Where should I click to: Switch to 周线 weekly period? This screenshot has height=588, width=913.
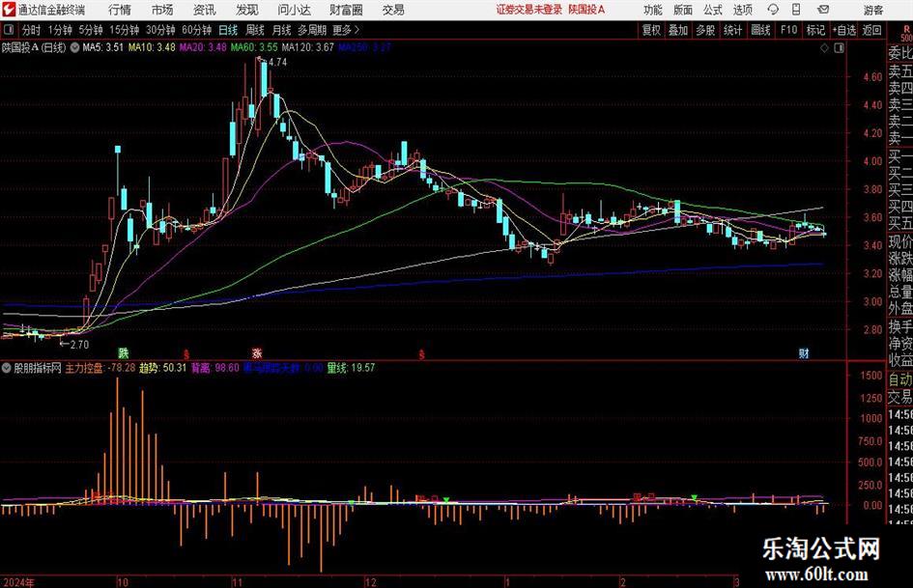[255, 30]
